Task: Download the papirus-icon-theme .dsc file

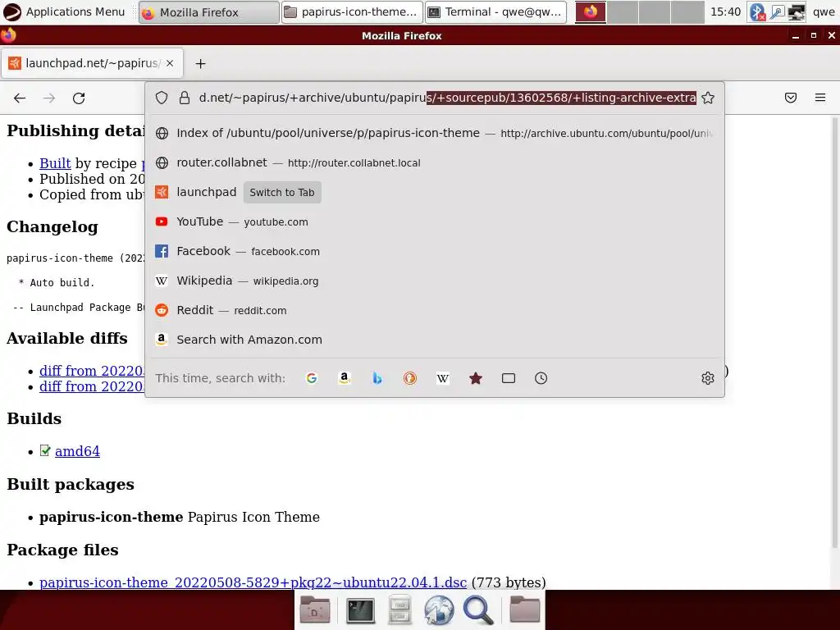Action: click(253, 582)
